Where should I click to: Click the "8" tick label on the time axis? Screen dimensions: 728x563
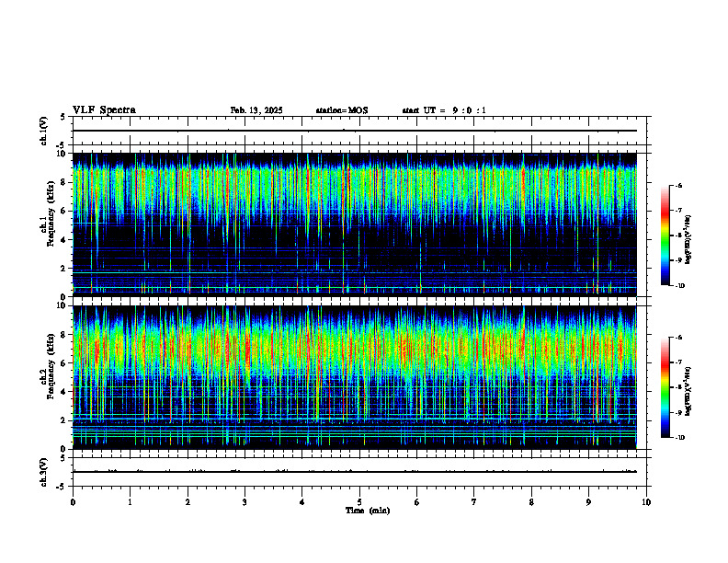pos(531,502)
